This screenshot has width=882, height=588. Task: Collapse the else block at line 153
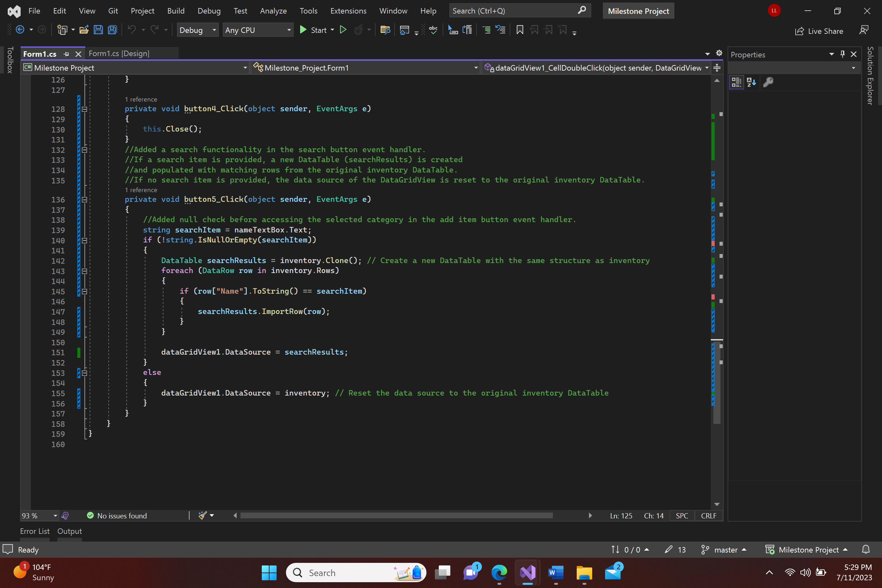point(84,373)
